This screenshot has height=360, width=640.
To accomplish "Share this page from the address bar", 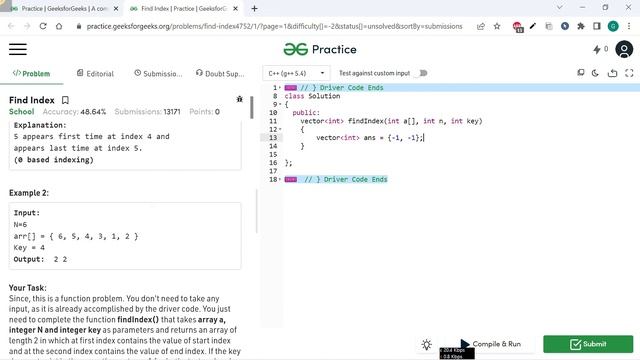I will tap(481, 26).
